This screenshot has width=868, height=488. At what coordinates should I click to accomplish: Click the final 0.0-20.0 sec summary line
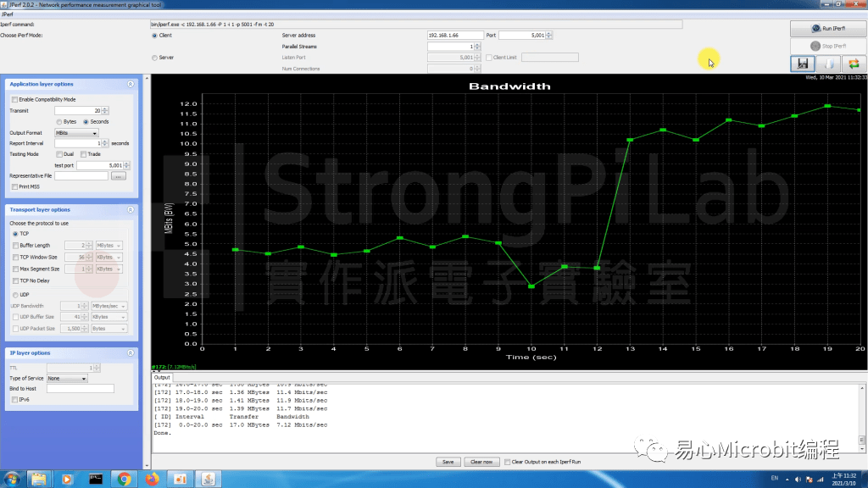pos(241,425)
